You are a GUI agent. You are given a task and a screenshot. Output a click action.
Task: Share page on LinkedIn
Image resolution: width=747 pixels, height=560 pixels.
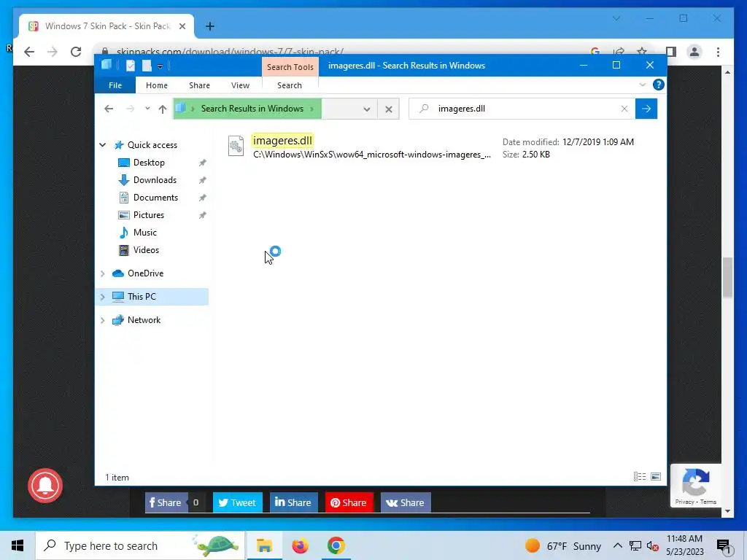293,503
